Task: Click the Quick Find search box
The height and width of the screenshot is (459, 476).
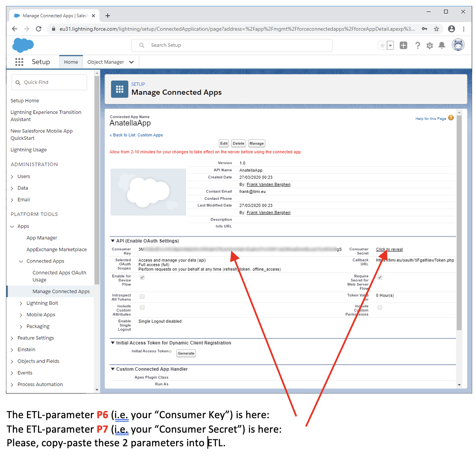Action: point(49,82)
